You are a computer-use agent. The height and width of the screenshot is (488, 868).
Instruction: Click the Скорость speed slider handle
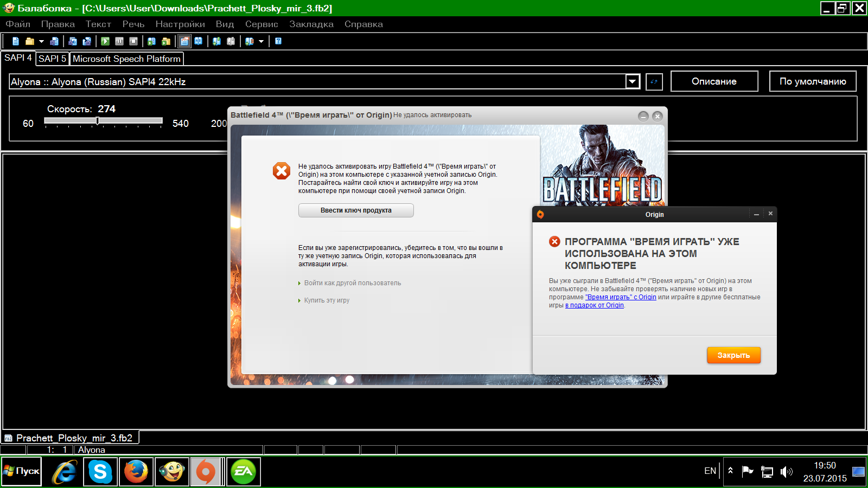pos(98,121)
